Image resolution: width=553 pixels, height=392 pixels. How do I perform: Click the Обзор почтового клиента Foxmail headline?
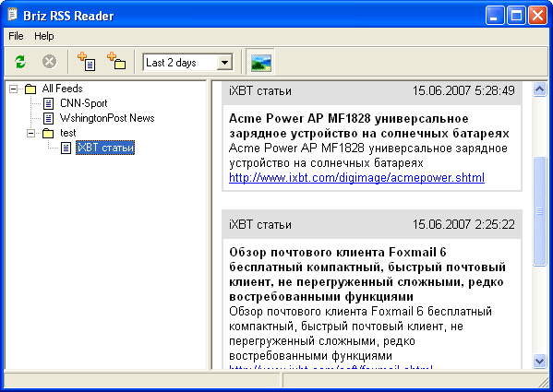[x=367, y=274]
